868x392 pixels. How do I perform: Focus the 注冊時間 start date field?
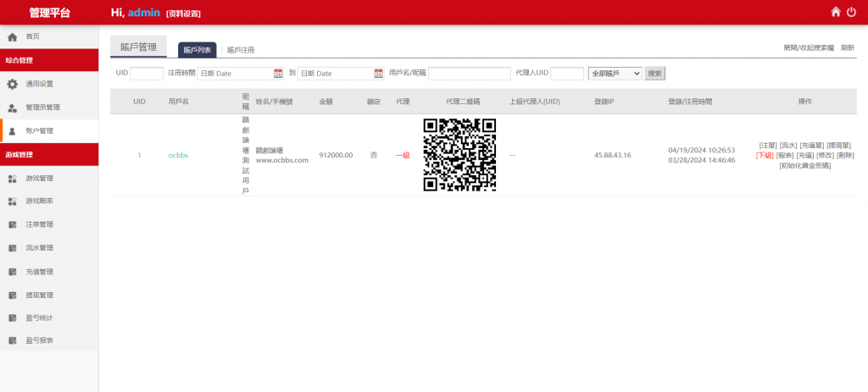pos(240,73)
